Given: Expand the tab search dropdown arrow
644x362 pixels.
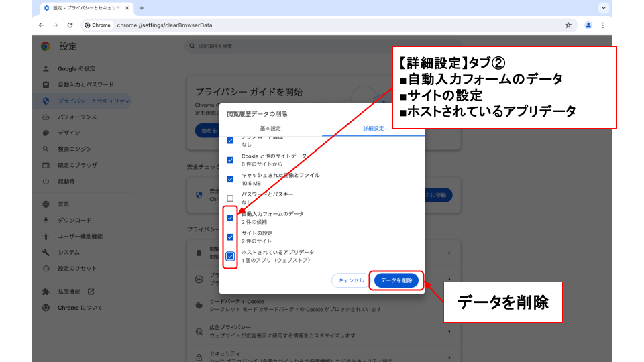Looking at the screenshot, I should pos(604,8).
